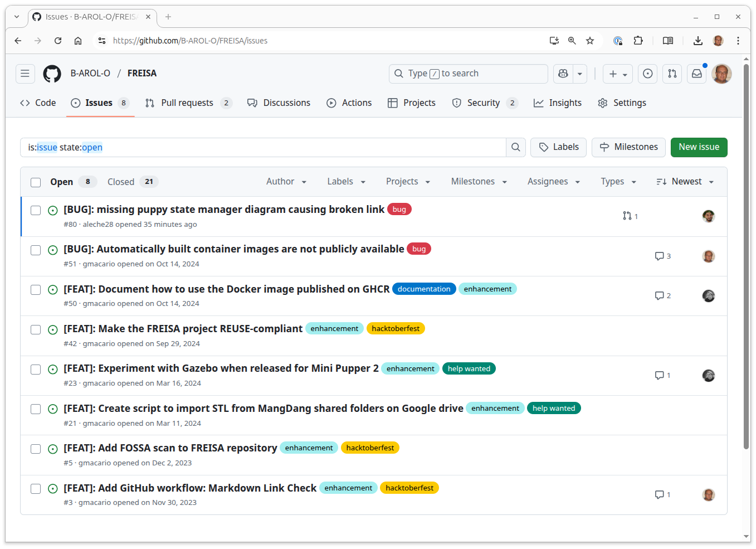Click the hacktoberfest label on issue #42
Viewport: 756px width, 549px height.
click(x=396, y=329)
